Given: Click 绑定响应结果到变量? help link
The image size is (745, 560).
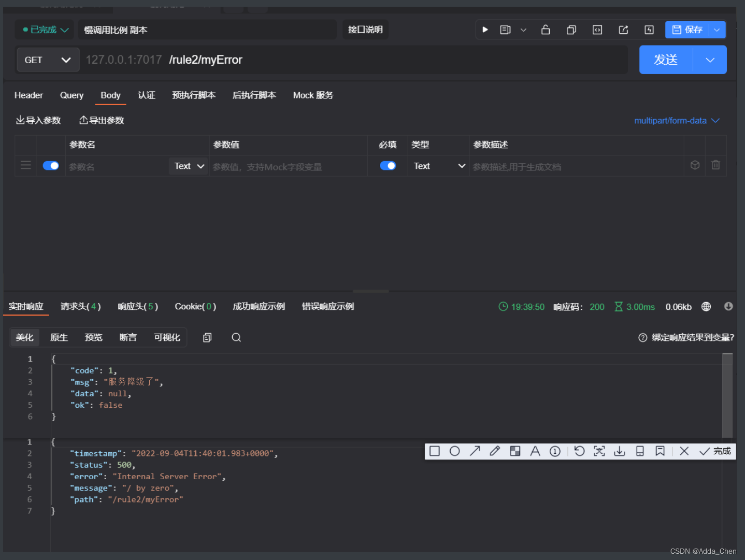Looking at the screenshot, I should point(686,337).
